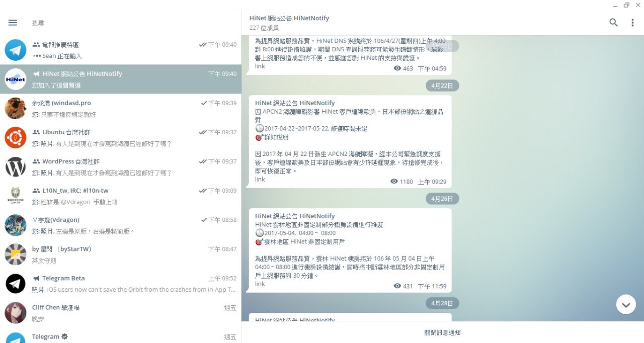This screenshot has height=343, width=644.
Task: Click the Telegram Beta black avatar
Action: pos(16,283)
